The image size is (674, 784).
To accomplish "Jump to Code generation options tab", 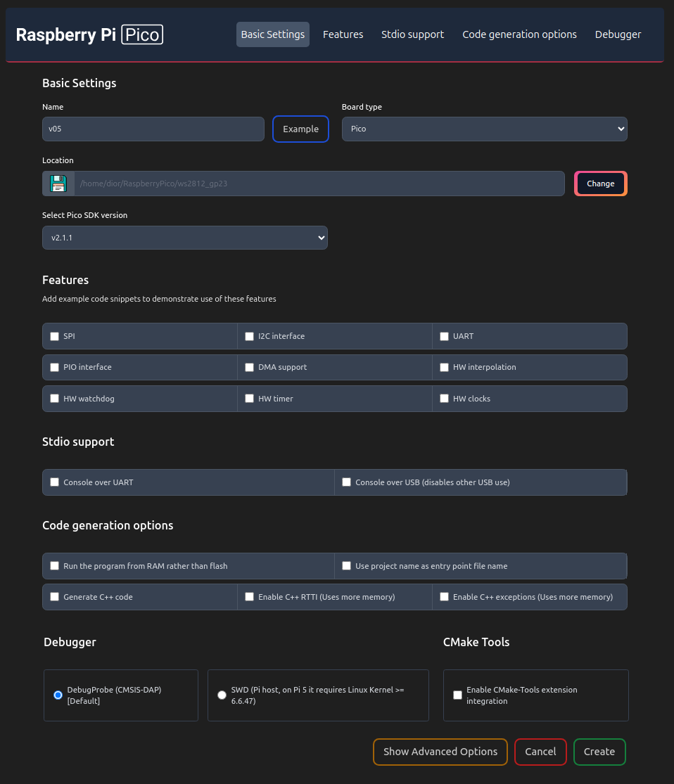I will tap(519, 34).
